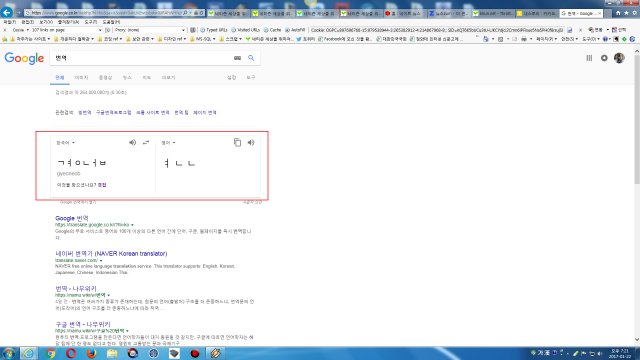Open search tools link

pos(251,77)
